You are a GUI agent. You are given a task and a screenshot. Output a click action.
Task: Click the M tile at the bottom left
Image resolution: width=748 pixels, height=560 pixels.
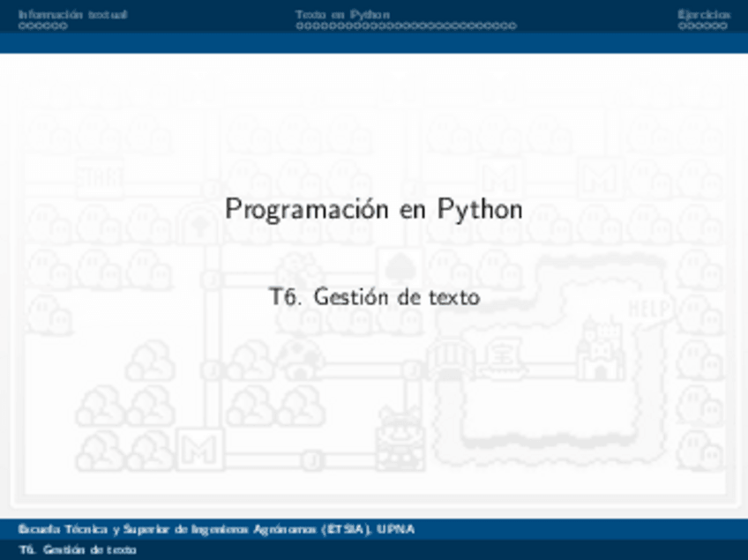199,450
